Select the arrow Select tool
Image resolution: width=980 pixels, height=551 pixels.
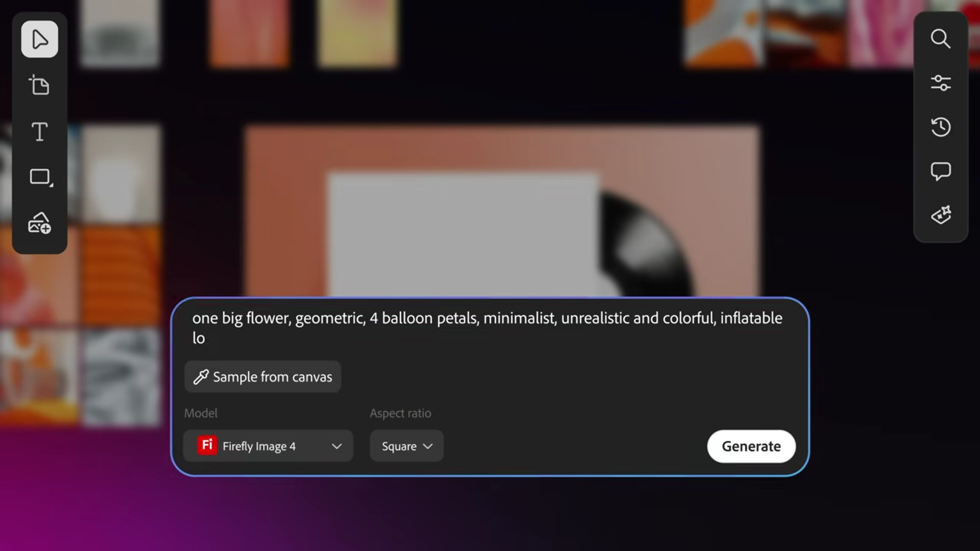[x=39, y=39]
